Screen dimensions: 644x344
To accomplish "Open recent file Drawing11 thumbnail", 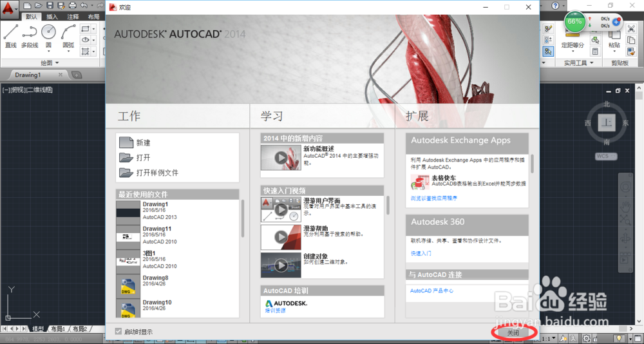I will tap(128, 237).
